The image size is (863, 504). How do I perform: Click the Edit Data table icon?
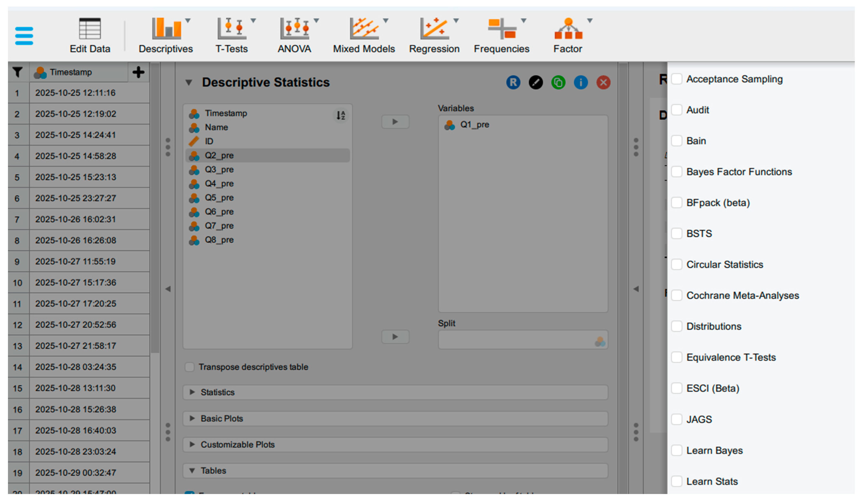[x=90, y=29]
